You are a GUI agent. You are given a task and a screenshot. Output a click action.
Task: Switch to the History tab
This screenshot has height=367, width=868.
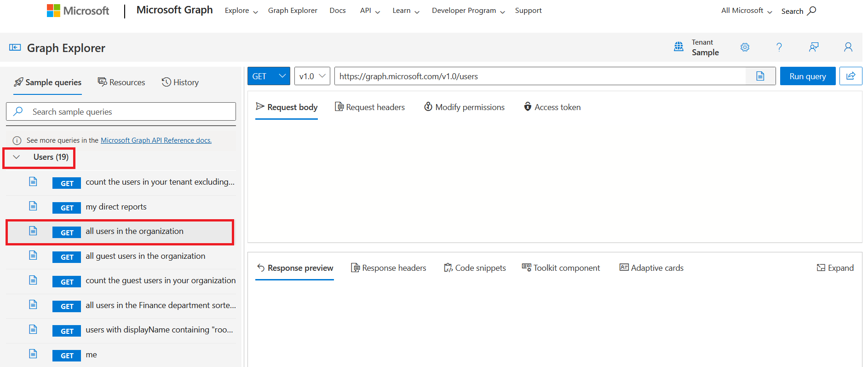tap(180, 82)
